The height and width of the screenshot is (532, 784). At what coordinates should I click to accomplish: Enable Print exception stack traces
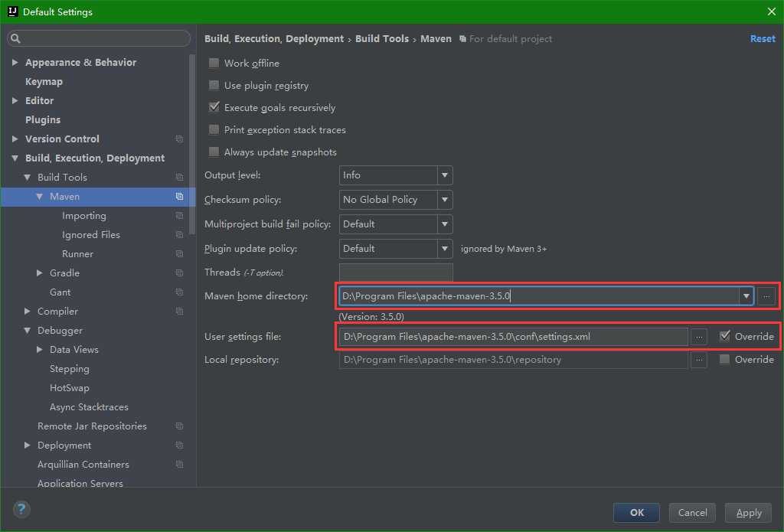(x=214, y=130)
